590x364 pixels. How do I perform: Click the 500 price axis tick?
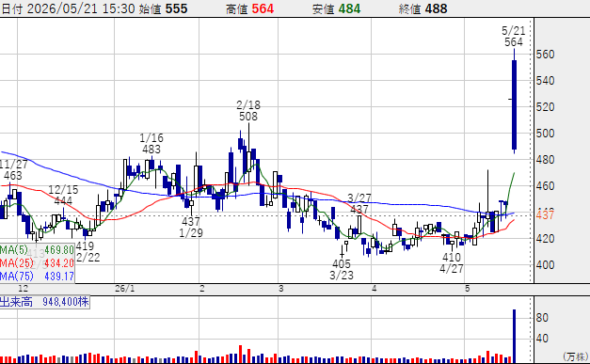545,134
